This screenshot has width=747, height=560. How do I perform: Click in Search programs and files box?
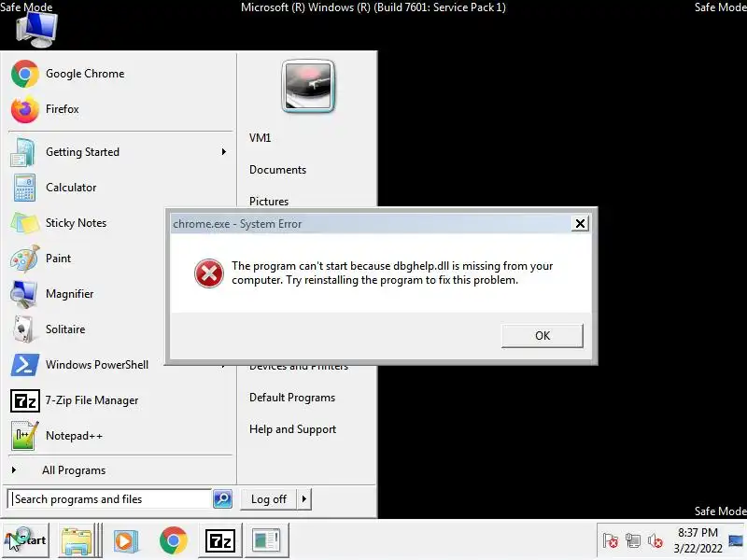(x=110, y=499)
